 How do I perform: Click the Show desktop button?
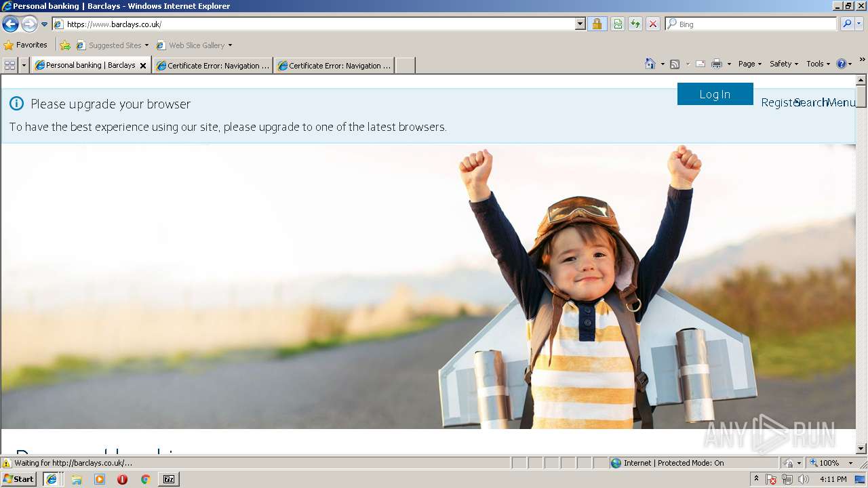[x=861, y=479]
